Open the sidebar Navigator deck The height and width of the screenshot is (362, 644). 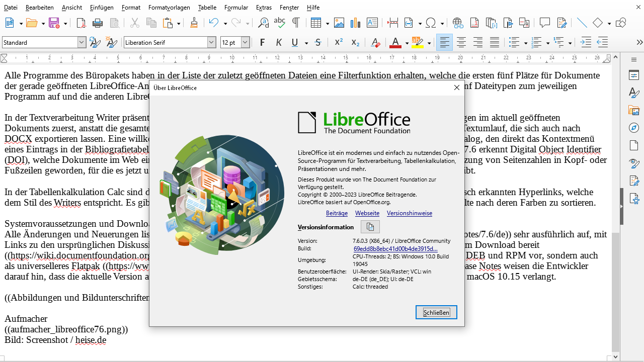click(634, 128)
